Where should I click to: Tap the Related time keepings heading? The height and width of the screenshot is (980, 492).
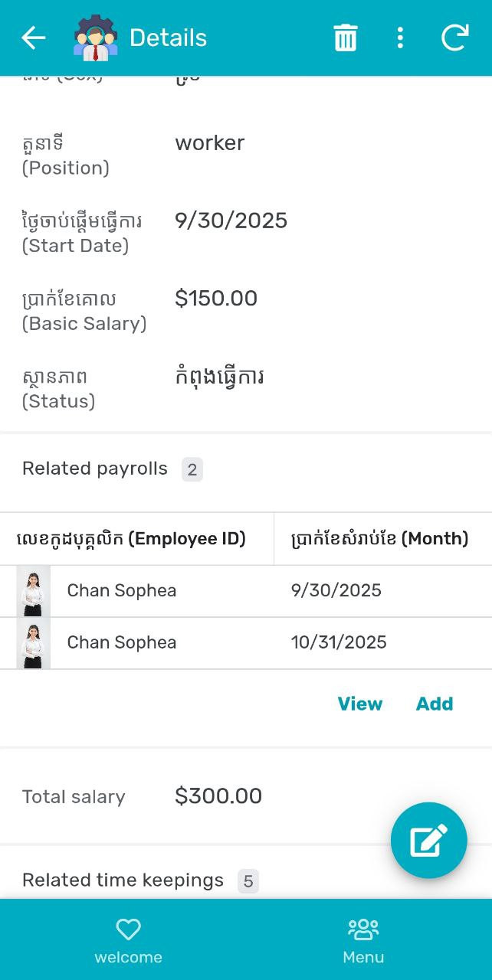(x=123, y=880)
